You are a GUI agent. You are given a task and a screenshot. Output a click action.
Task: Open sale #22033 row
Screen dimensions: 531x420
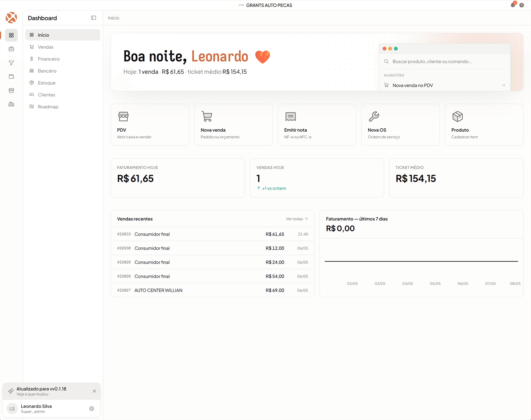(x=212, y=234)
